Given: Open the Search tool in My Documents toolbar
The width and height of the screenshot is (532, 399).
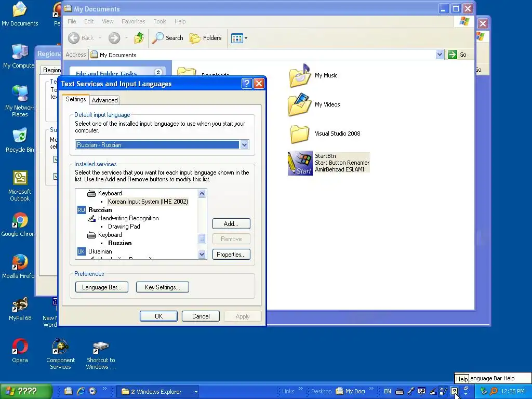Looking at the screenshot, I should pos(168,38).
